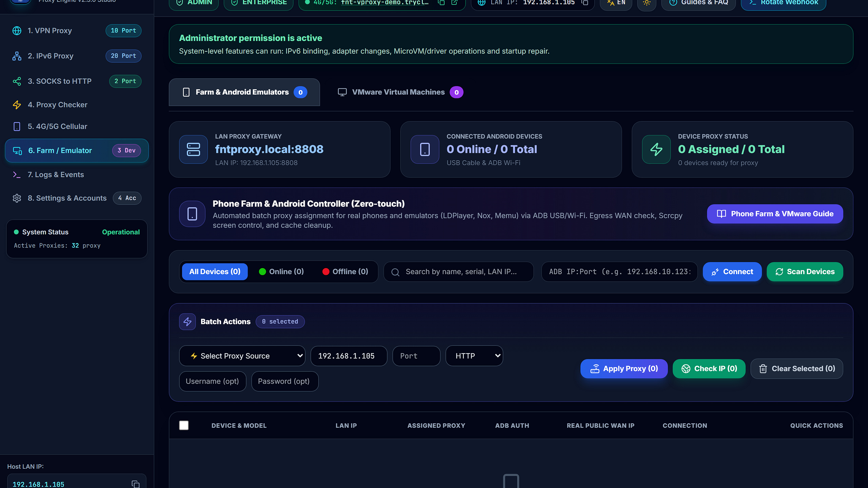
Task: Check the select-all devices checkbox
Action: coord(184,425)
